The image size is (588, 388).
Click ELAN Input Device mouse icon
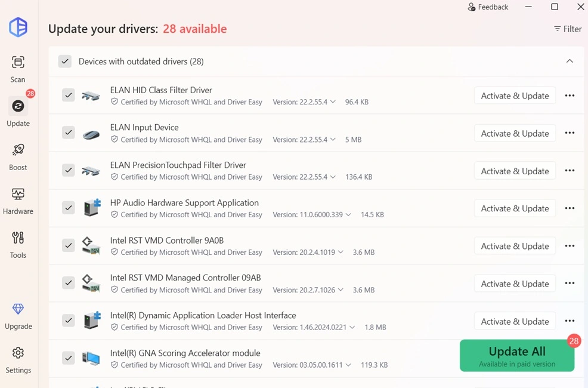(x=91, y=134)
